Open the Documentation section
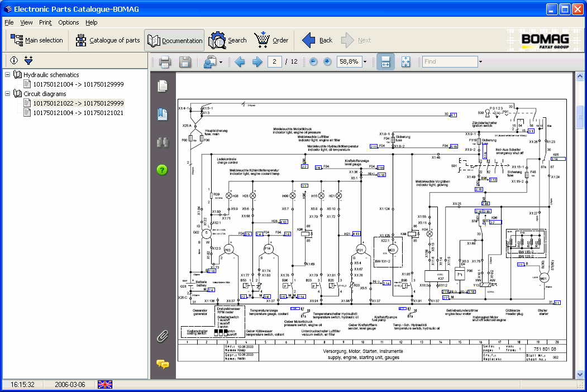Image resolution: width=587 pixels, height=392 pixels. [174, 40]
